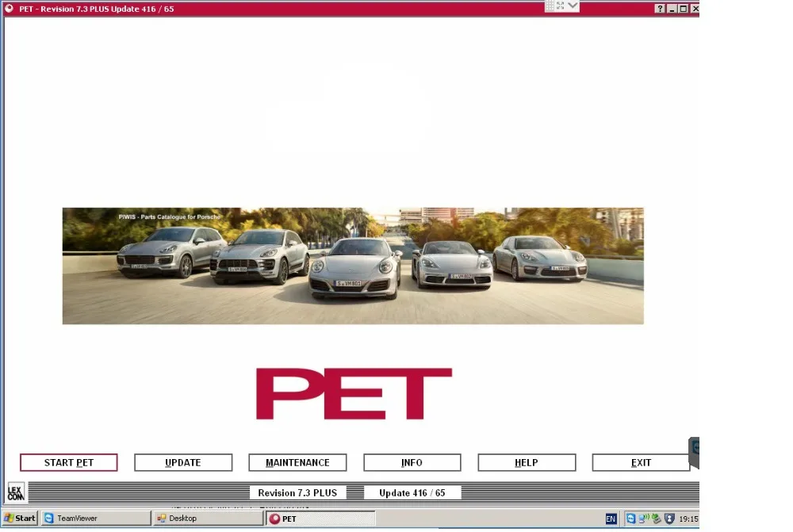Open the MAINTENANCE section
The height and width of the screenshot is (532, 793).
[x=297, y=462]
